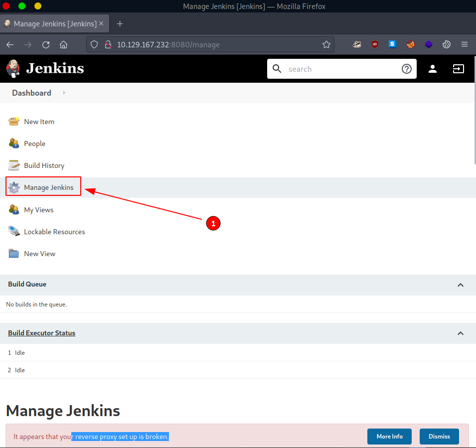Viewport: 476px width, 448px height.
Task: Open My Views via its sidebar icon
Action: click(x=14, y=209)
